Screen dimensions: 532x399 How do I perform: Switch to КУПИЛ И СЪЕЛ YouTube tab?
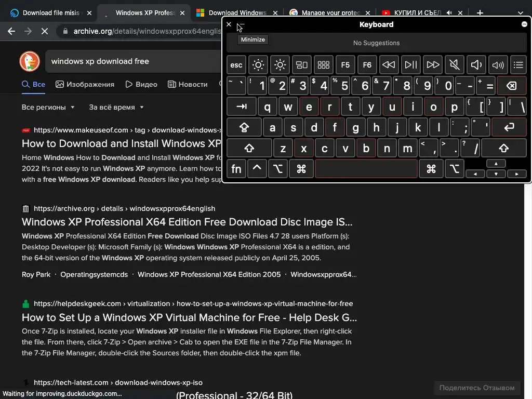point(417,13)
